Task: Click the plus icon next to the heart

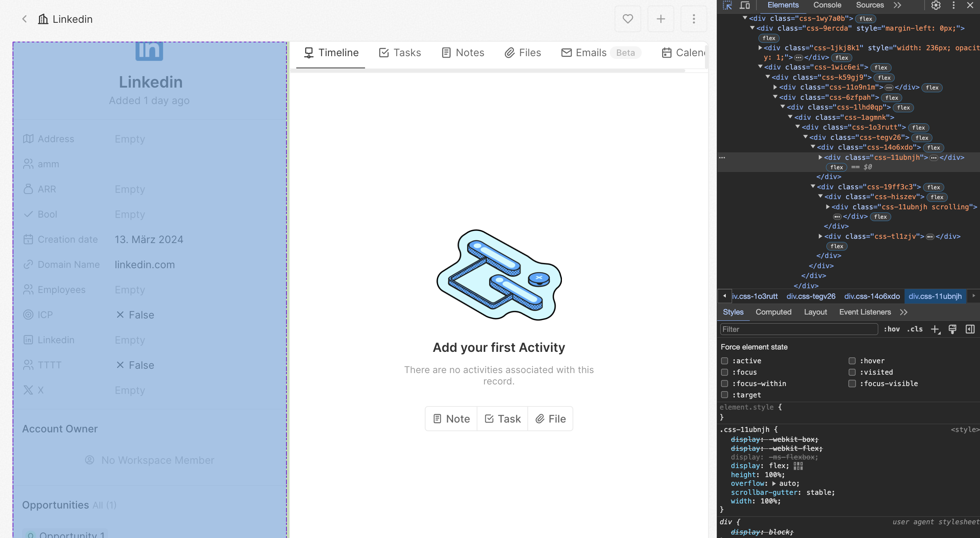Action: [660, 19]
